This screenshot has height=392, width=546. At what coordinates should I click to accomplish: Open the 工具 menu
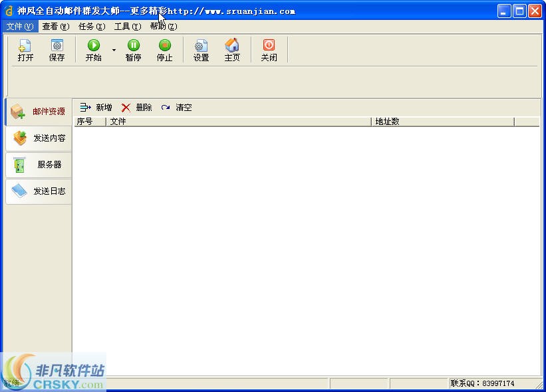click(x=126, y=27)
